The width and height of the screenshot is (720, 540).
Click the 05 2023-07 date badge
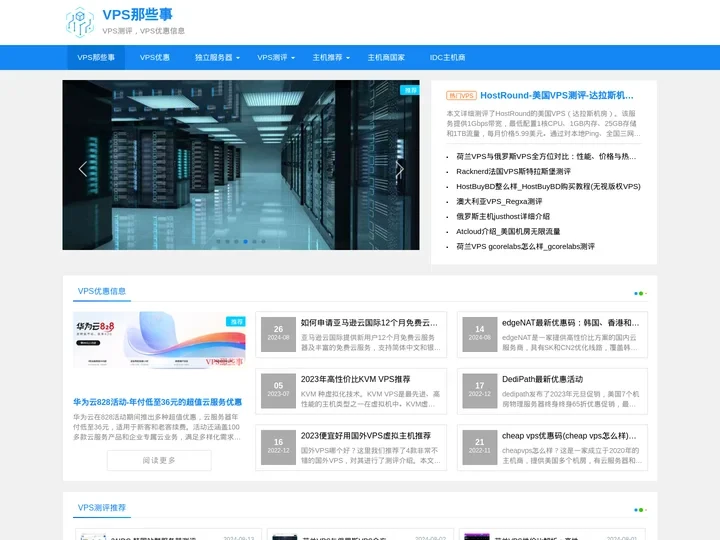tap(278, 391)
